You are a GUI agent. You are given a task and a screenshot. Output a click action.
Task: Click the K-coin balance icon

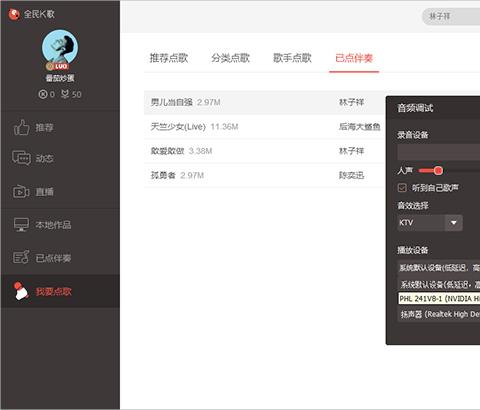[x=43, y=94]
